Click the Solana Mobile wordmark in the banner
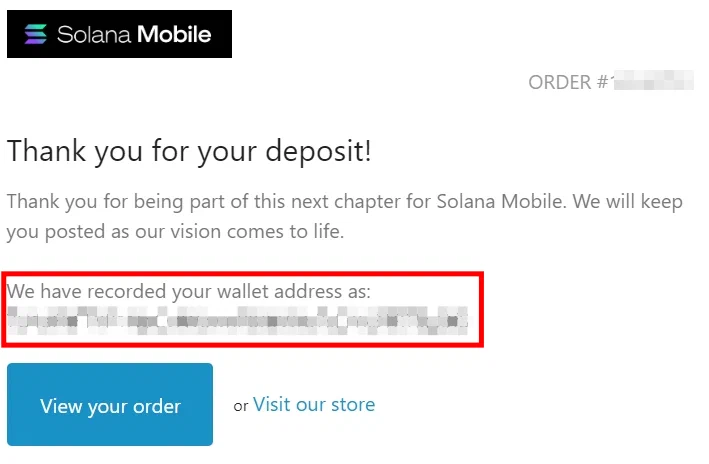Screen dimensions: 709x464 [x=133, y=35]
